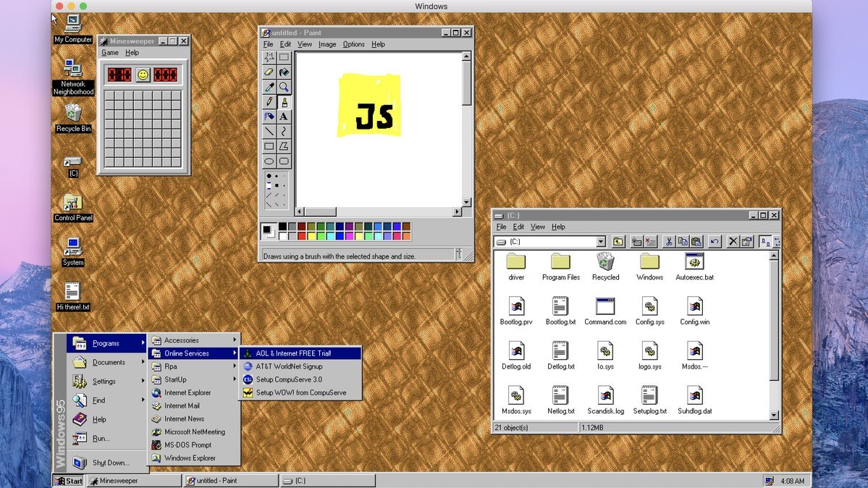Open the Image menu in Paint

[x=327, y=44]
